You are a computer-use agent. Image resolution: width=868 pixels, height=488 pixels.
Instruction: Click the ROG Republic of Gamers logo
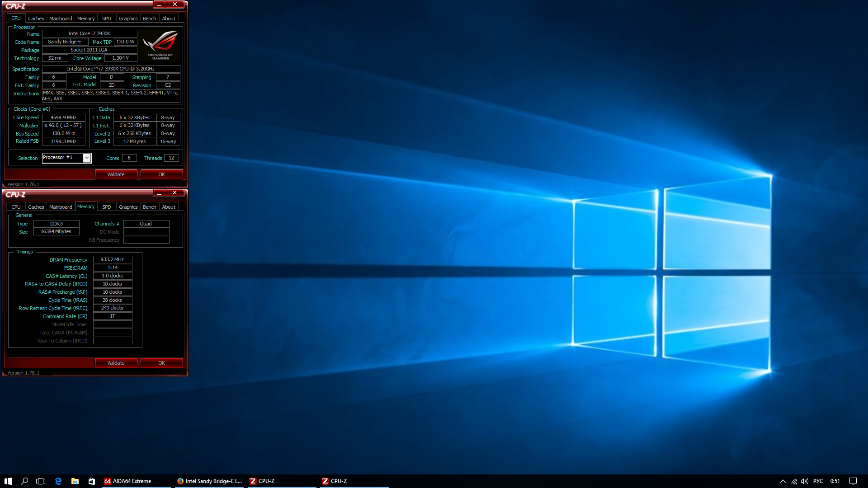(x=160, y=45)
